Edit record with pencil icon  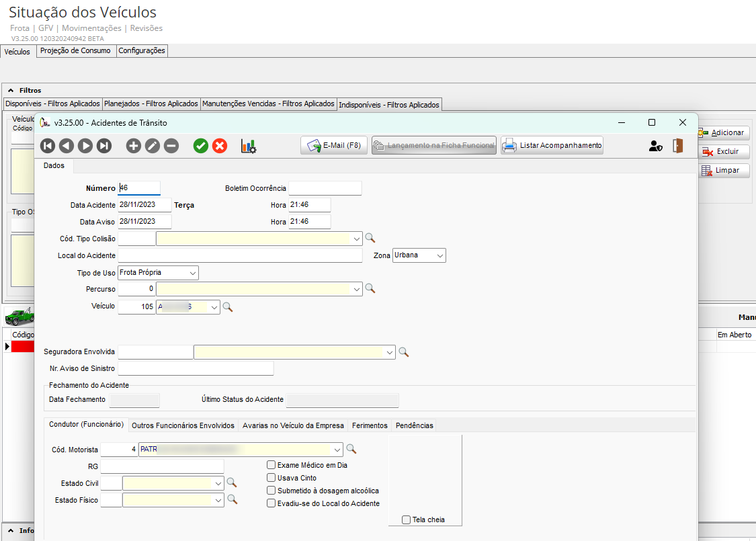pos(153,146)
